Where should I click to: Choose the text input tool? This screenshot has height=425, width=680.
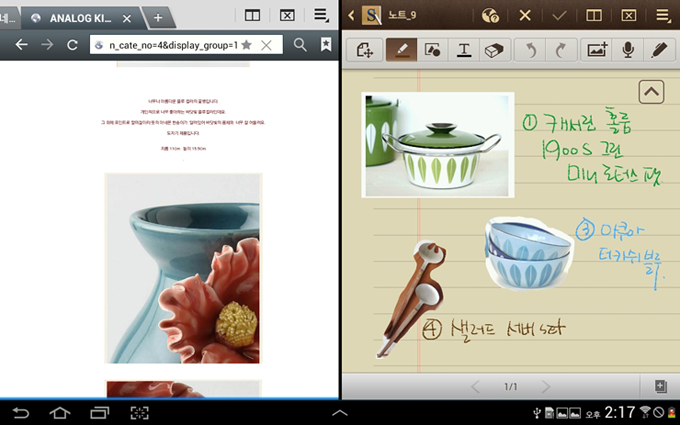(464, 50)
